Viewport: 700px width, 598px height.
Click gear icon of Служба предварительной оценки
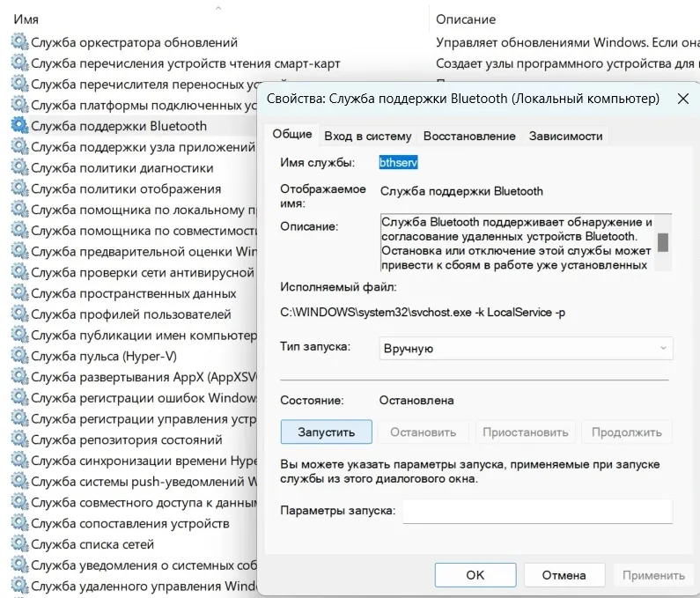[19, 251]
